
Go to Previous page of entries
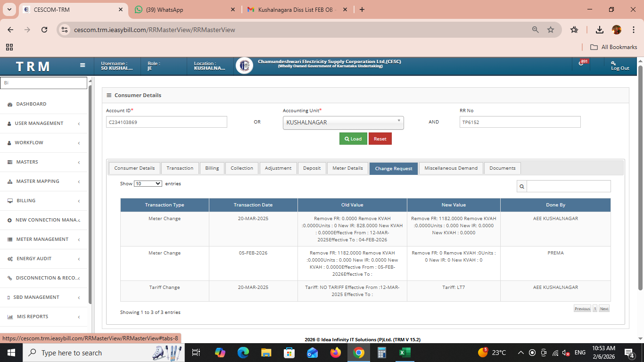[x=582, y=309]
